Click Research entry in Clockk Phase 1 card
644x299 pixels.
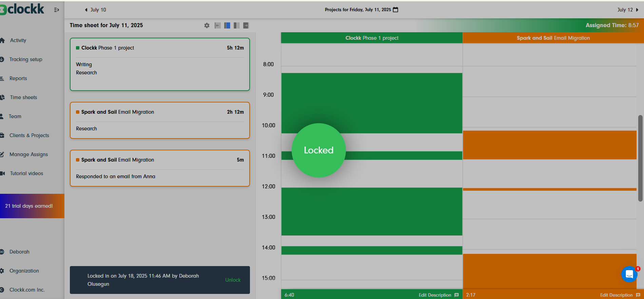pyautogui.click(x=86, y=73)
